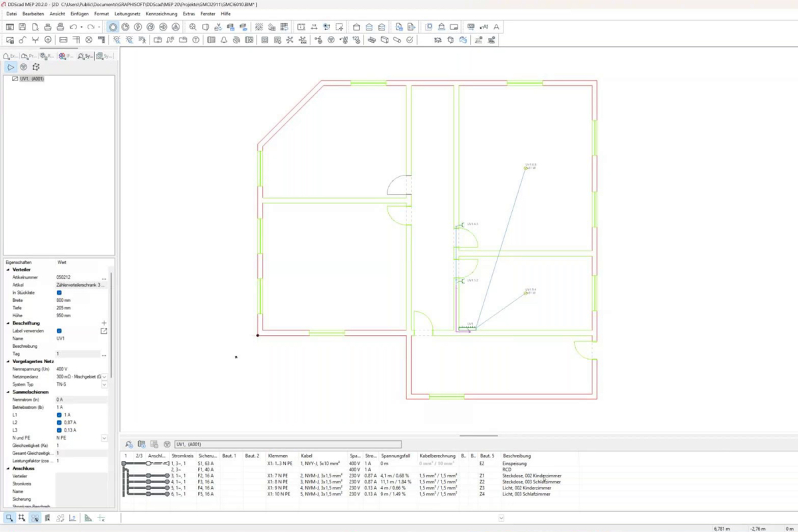Click the Undo arrow icon
This screenshot has width=798, height=532.
(x=73, y=27)
